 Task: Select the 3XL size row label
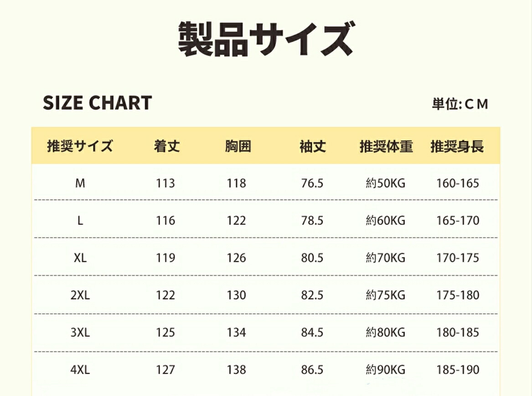click(80, 333)
